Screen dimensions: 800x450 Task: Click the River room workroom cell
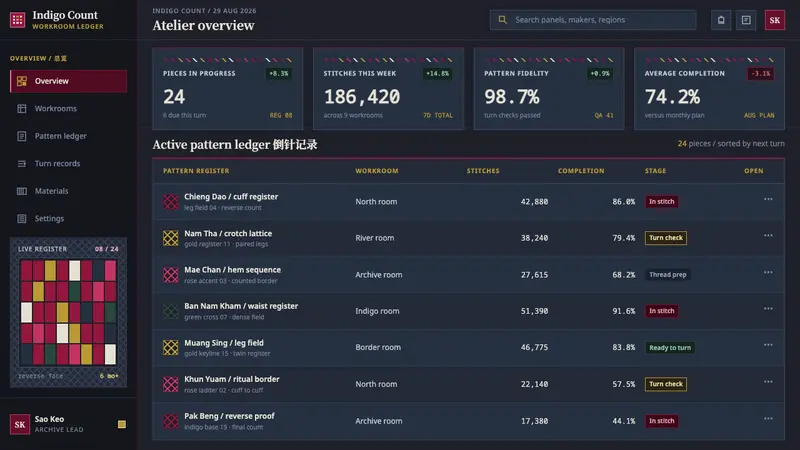tap(374, 238)
